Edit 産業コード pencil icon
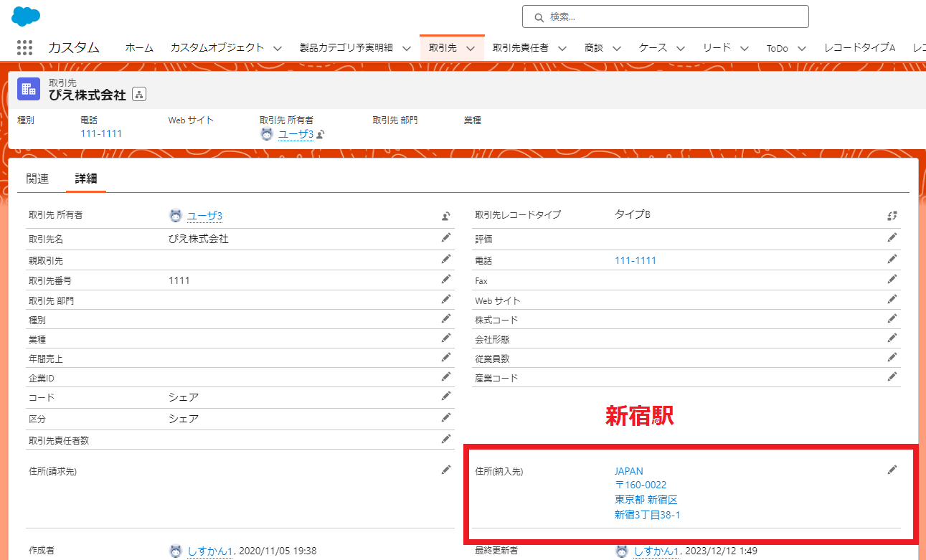Screen dimensions: 926x560 (892, 376)
